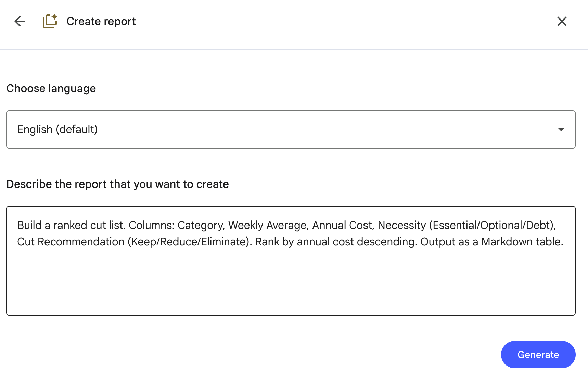Click 'Build a ranked cut list' sentence
Screen dimensions: 588x384
(71, 225)
